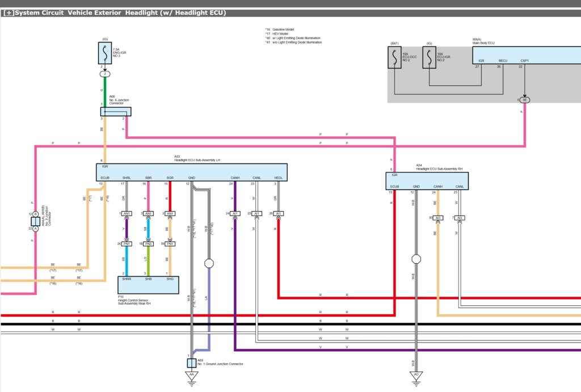The height and width of the screenshot is (392, 581).
Task: Click the Headlight ECU Sub-Assembly RH block
Action: [427, 181]
